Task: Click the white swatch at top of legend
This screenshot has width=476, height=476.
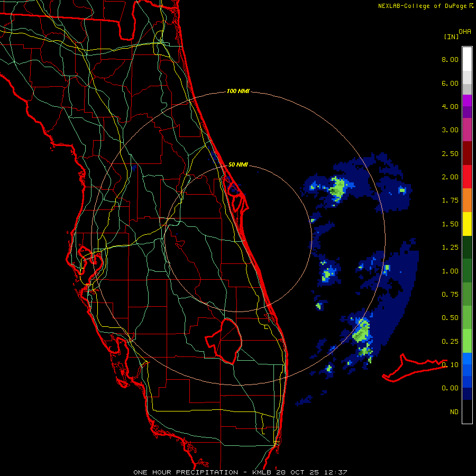Action: pos(467,59)
